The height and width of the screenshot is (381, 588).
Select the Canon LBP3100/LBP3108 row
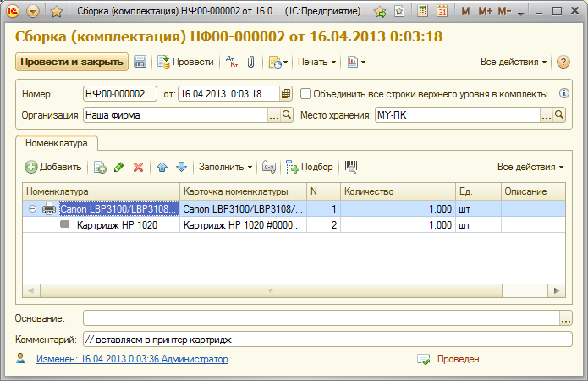(x=294, y=209)
